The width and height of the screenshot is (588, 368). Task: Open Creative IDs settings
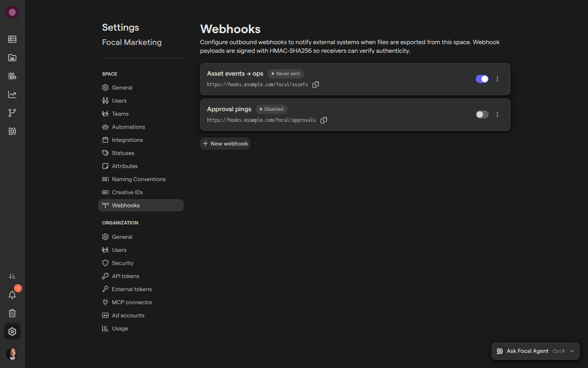(141, 192)
